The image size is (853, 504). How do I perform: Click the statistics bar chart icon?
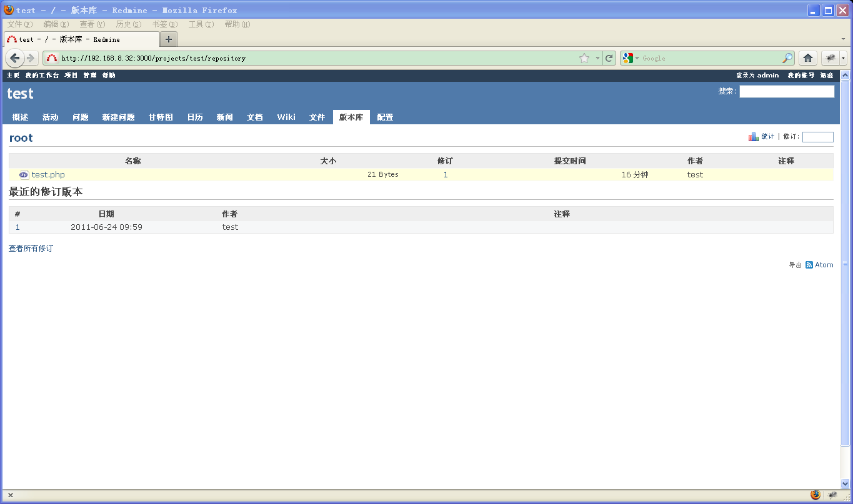point(754,137)
